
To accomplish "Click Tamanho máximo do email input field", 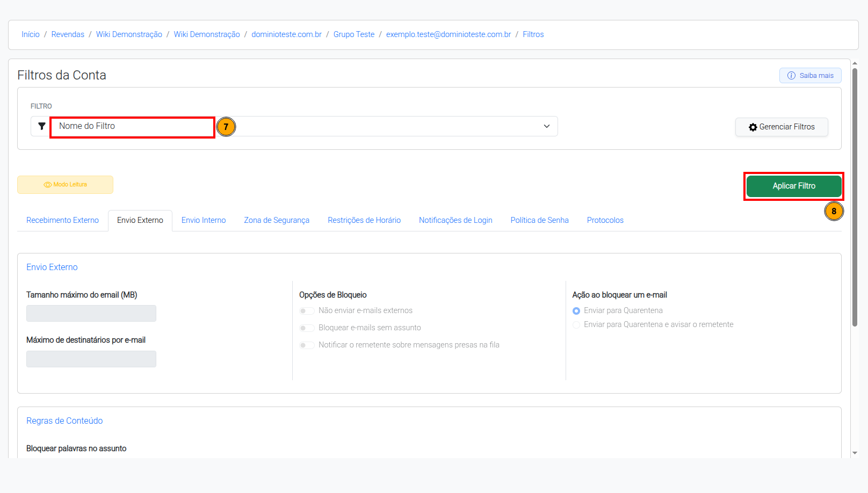I will (x=91, y=314).
